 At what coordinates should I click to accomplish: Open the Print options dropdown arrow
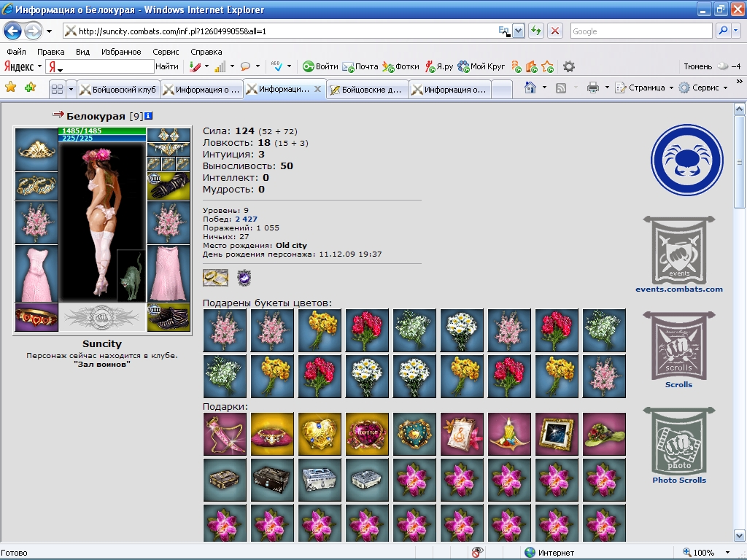(607, 87)
